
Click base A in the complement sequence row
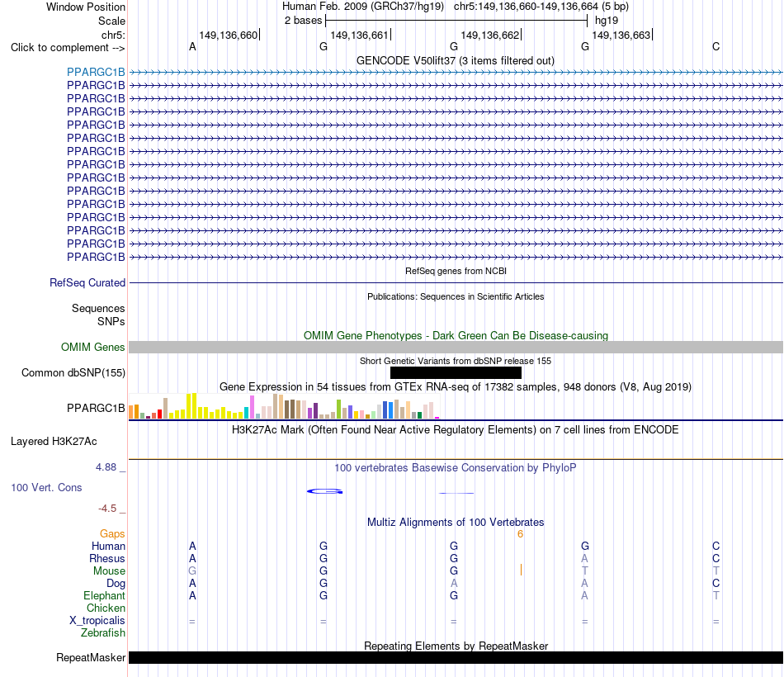click(x=192, y=46)
